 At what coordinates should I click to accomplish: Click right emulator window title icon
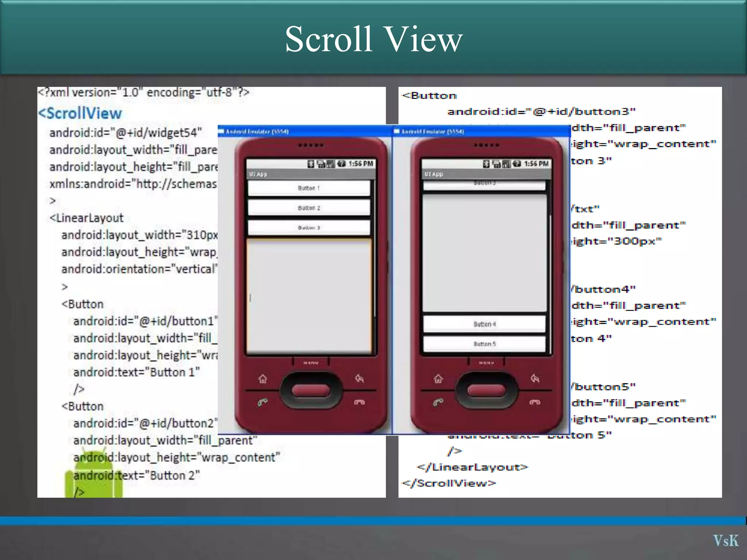pyautogui.click(x=397, y=132)
